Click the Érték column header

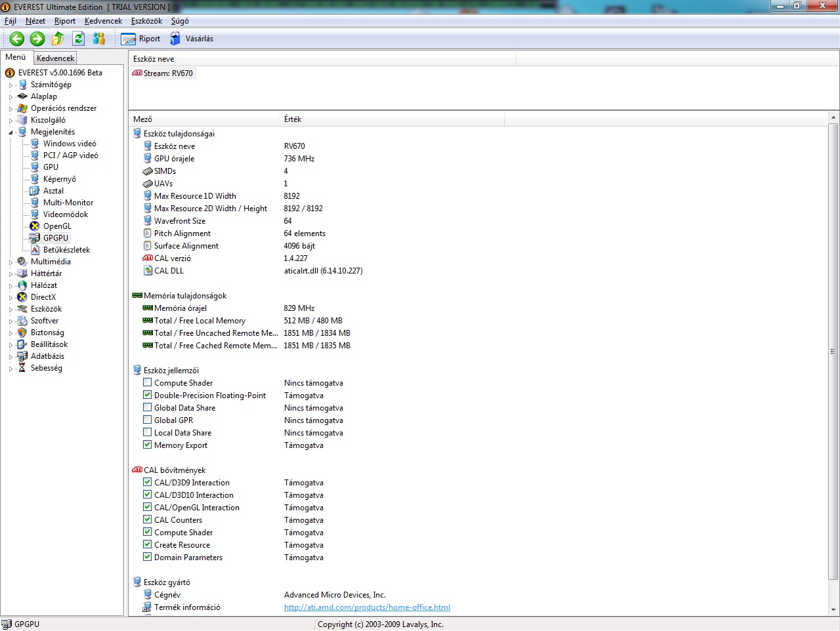(x=392, y=119)
